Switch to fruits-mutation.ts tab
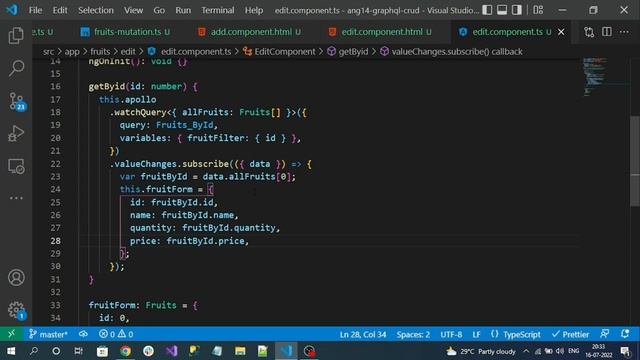 pos(126,32)
